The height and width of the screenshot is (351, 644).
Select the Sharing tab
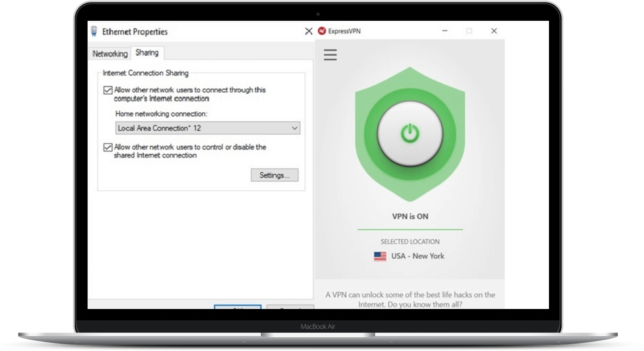(x=147, y=53)
